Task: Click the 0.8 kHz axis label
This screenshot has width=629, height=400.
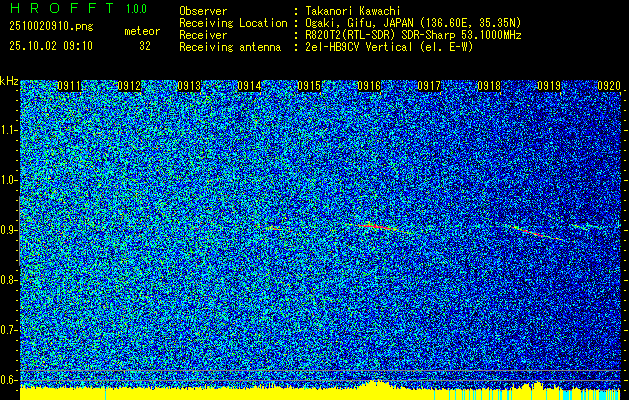Action: pos(9,280)
